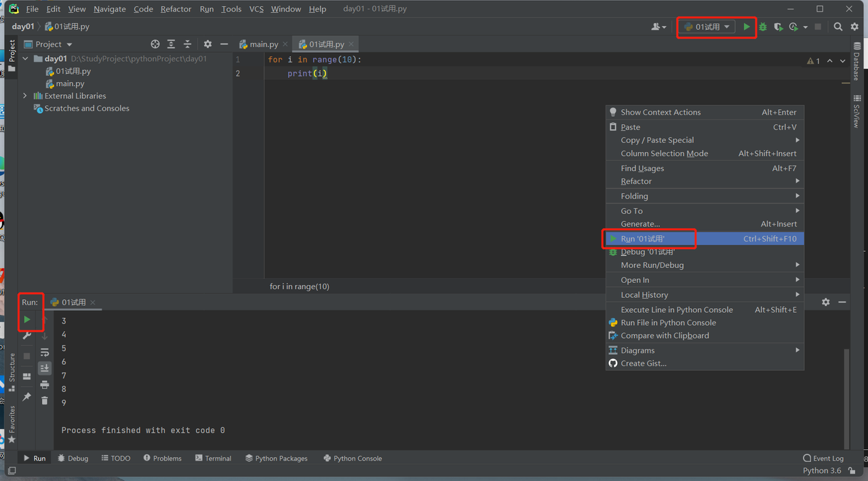
Task: Click the down arrow in Run panel gutter
Action: (45, 336)
